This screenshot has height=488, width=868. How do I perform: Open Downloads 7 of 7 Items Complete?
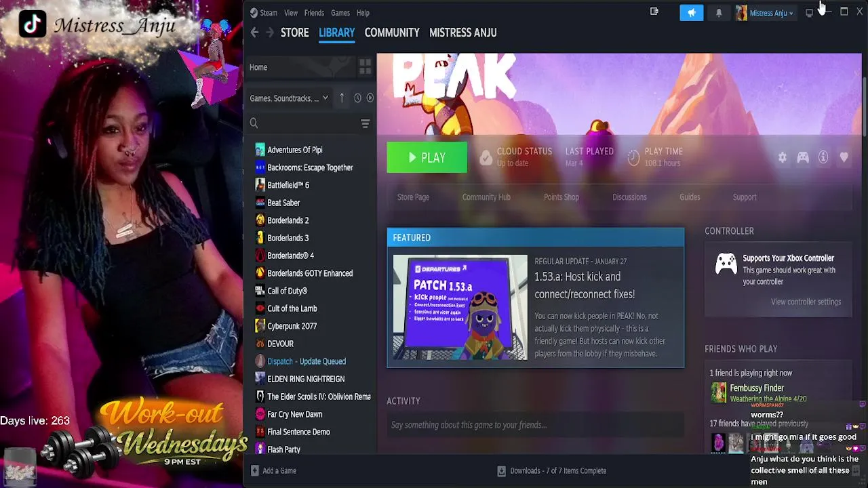click(x=558, y=470)
